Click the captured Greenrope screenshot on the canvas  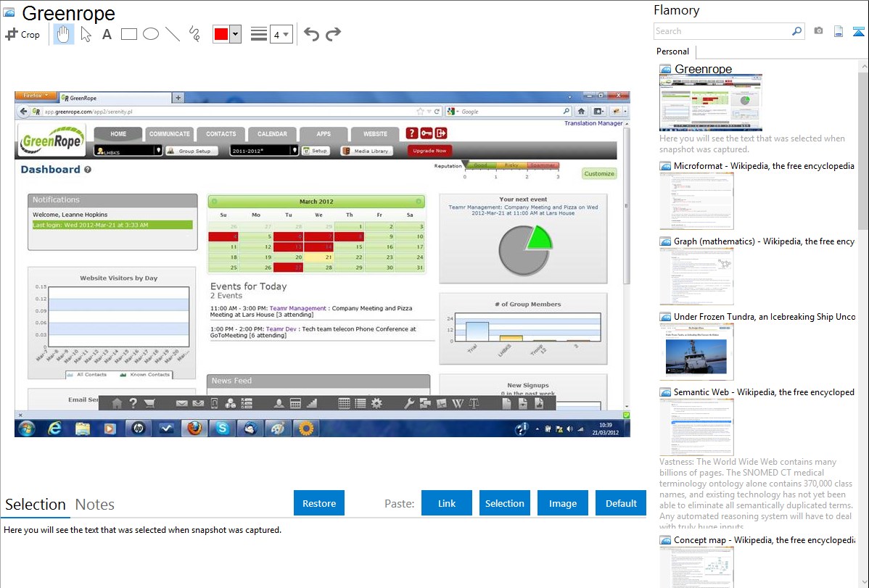[x=322, y=264]
